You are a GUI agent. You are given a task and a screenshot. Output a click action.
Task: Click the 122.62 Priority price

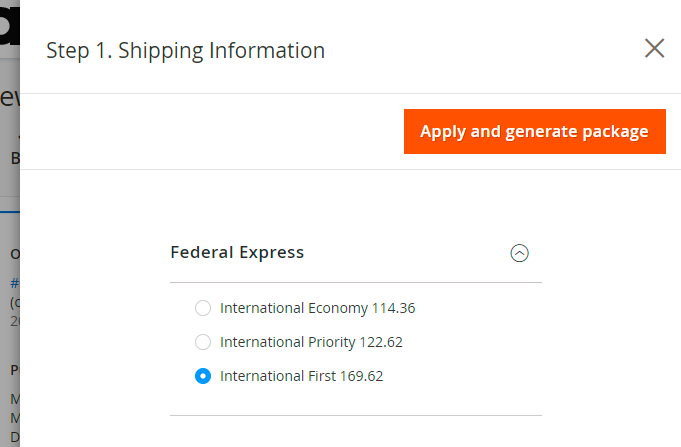pyautogui.click(x=381, y=342)
